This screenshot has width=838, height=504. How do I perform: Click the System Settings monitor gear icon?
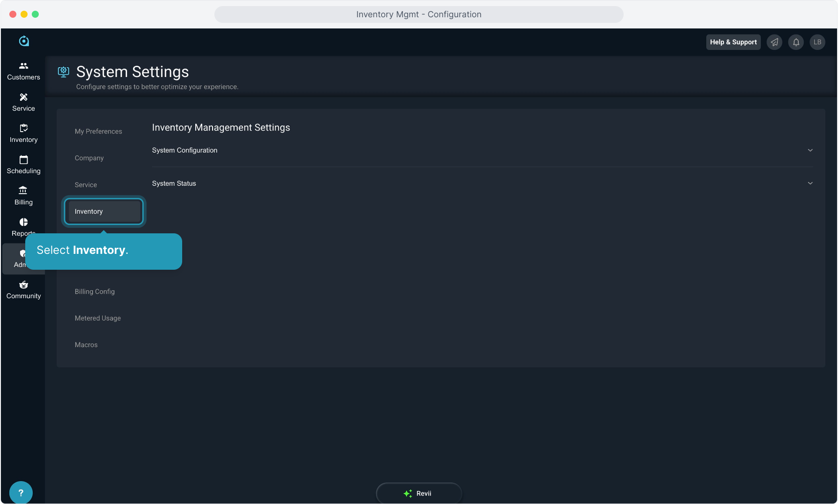pos(64,71)
